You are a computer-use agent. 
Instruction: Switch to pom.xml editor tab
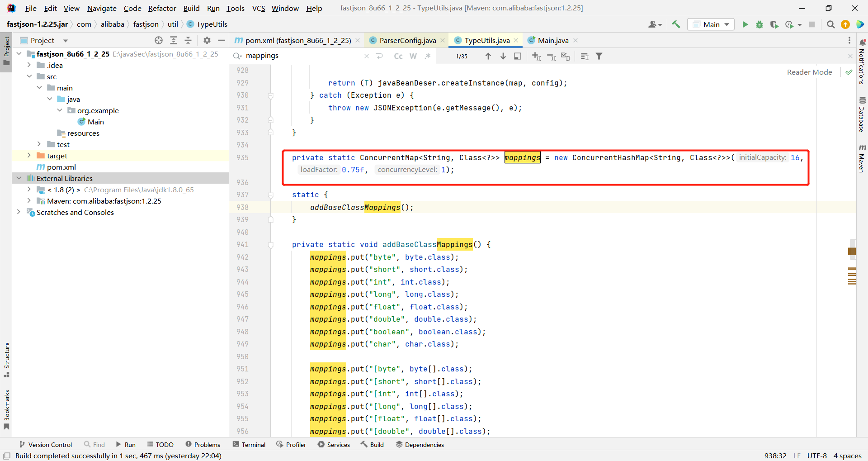click(298, 40)
